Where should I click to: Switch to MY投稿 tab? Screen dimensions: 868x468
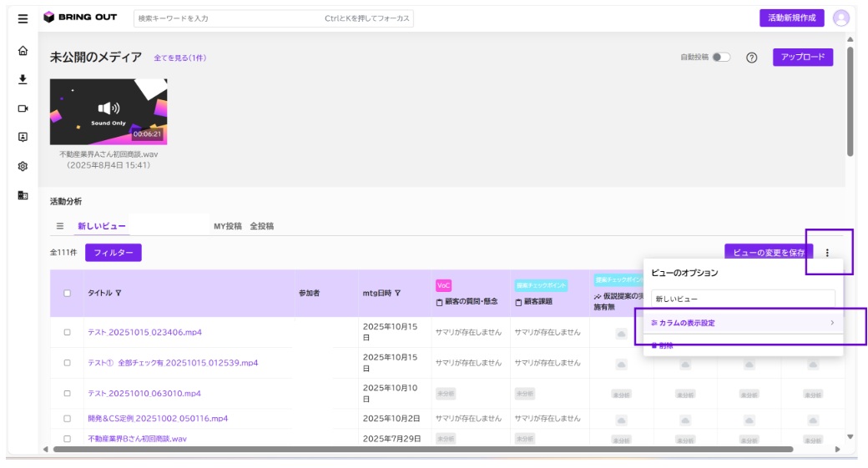[228, 226]
